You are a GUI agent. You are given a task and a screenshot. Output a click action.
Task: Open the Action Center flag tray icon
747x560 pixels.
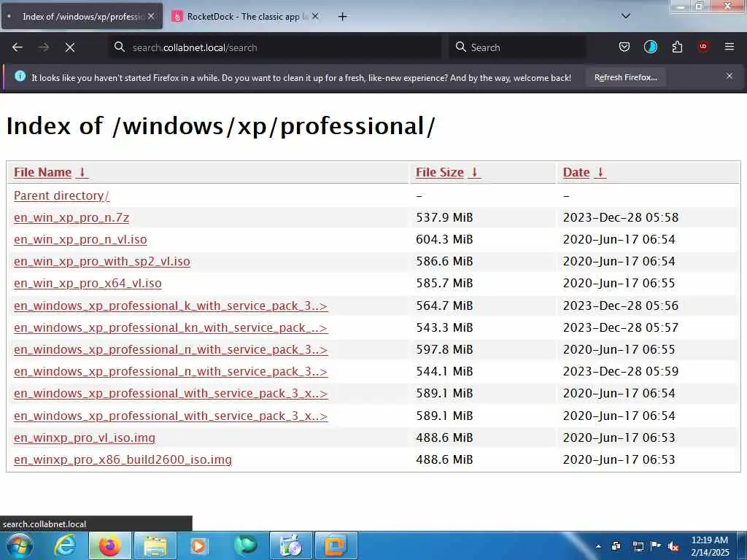656,546
